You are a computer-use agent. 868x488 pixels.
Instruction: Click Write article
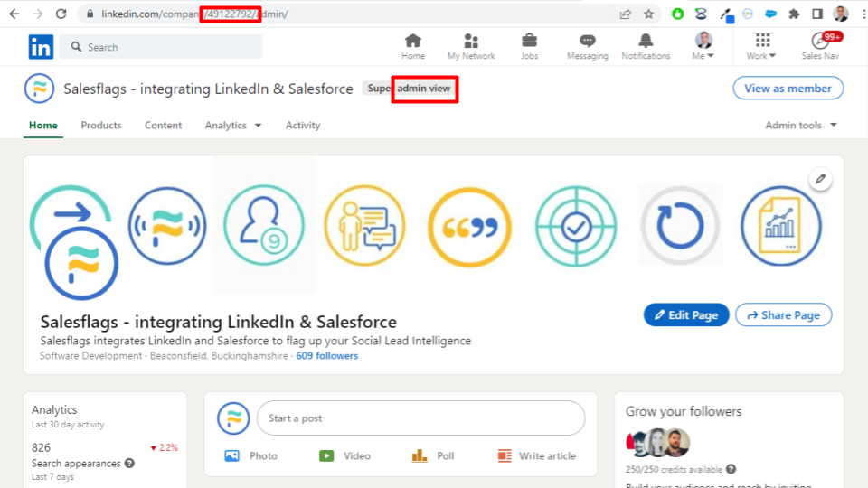click(x=536, y=455)
